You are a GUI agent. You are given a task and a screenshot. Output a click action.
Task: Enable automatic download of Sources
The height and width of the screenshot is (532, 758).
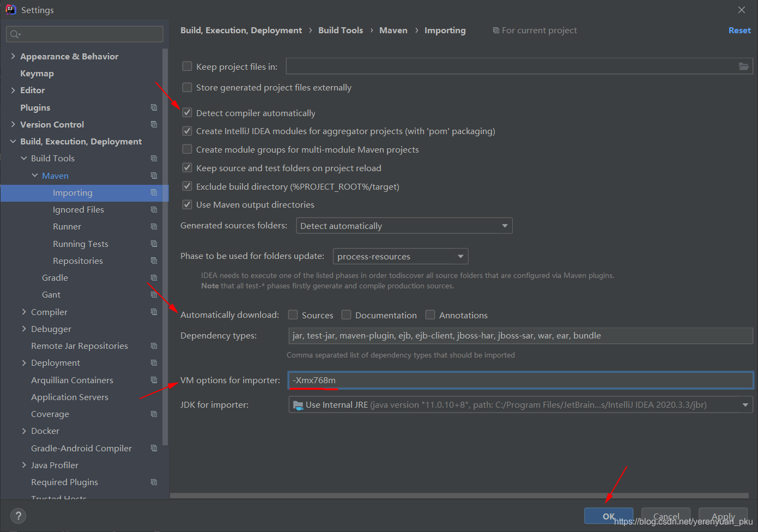(x=293, y=315)
